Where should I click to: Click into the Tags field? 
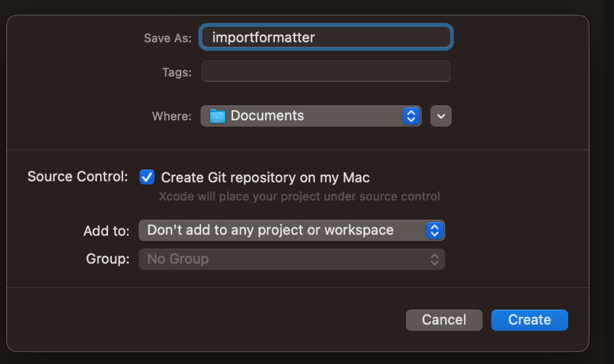326,71
